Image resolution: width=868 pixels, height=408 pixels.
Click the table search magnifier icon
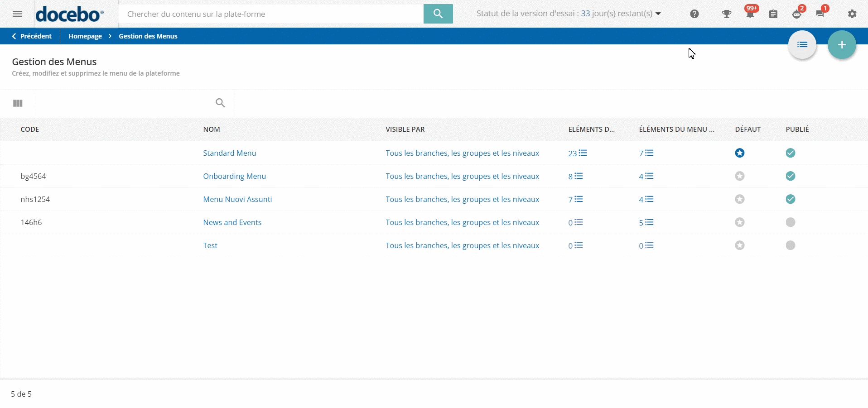point(220,103)
